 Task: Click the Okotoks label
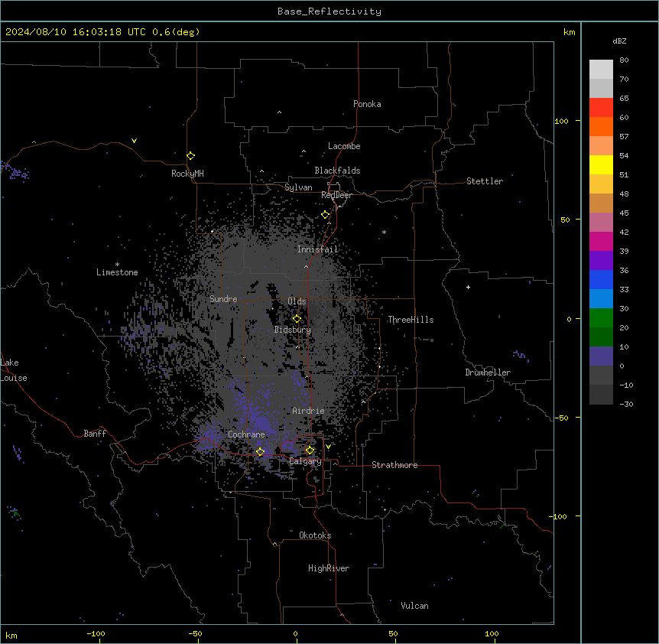pos(315,535)
